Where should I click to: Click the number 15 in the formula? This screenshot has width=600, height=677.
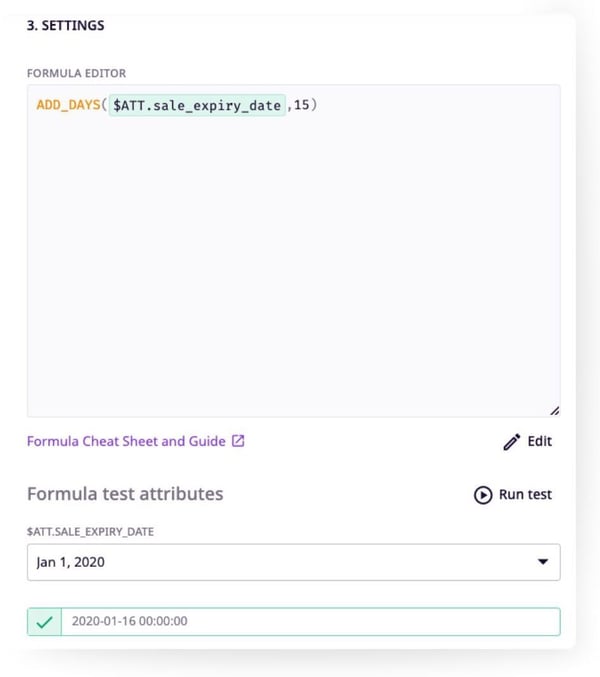point(300,106)
